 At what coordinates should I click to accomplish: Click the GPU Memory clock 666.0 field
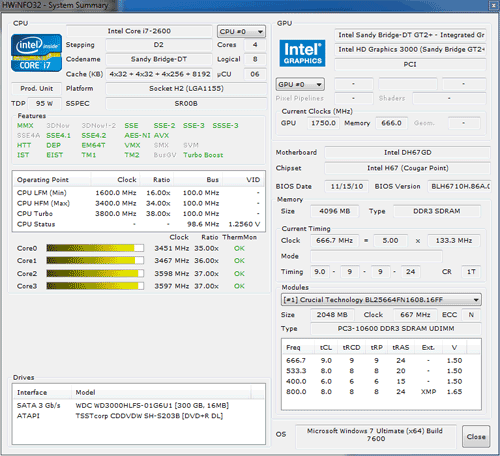[x=391, y=123]
